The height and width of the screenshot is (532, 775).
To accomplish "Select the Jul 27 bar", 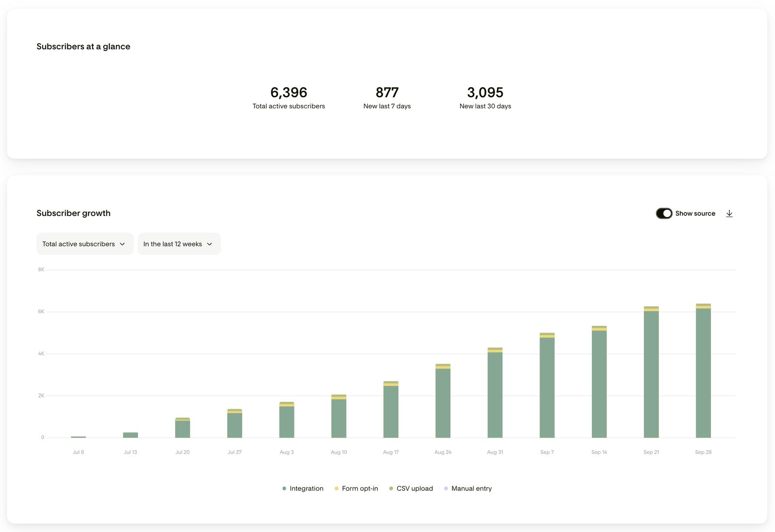I will click(234, 424).
